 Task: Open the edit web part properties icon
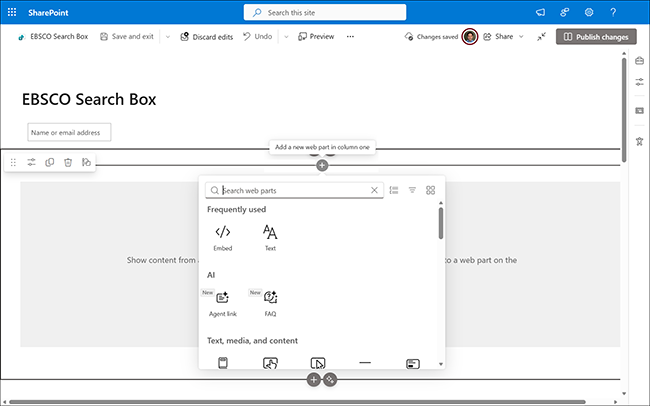point(32,162)
